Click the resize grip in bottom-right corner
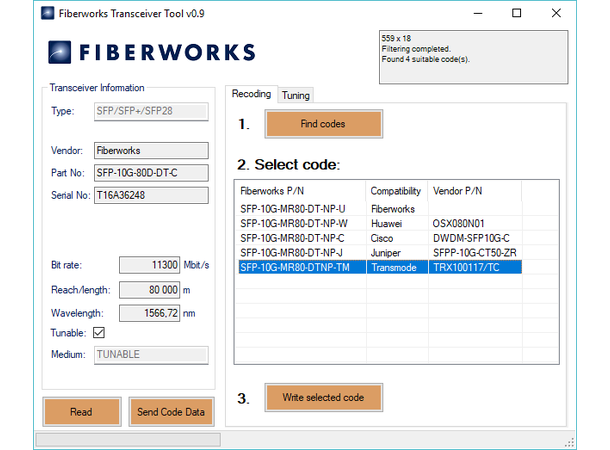The height and width of the screenshot is (450, 610). point(570,443)
